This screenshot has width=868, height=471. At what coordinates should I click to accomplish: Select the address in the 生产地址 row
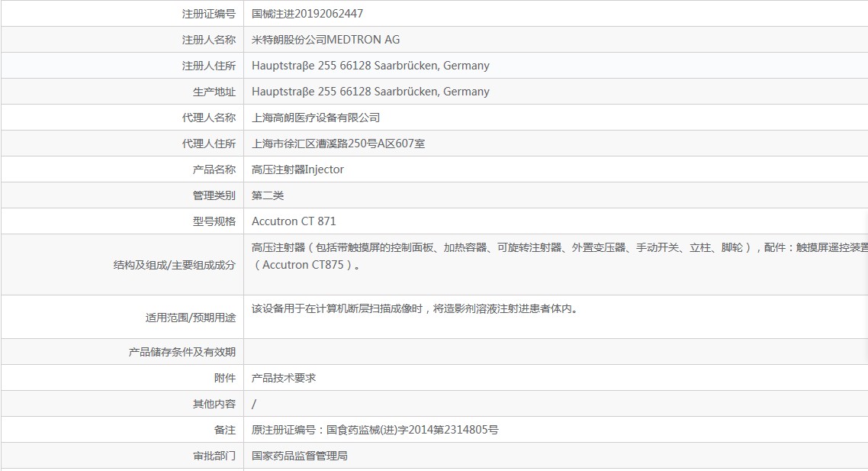pos(371,92)
